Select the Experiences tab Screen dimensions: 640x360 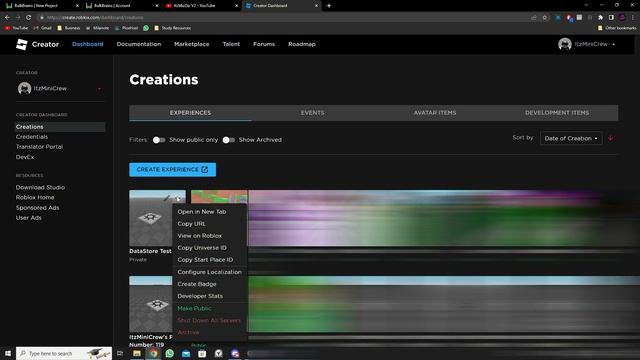click(x=190, y=113)
